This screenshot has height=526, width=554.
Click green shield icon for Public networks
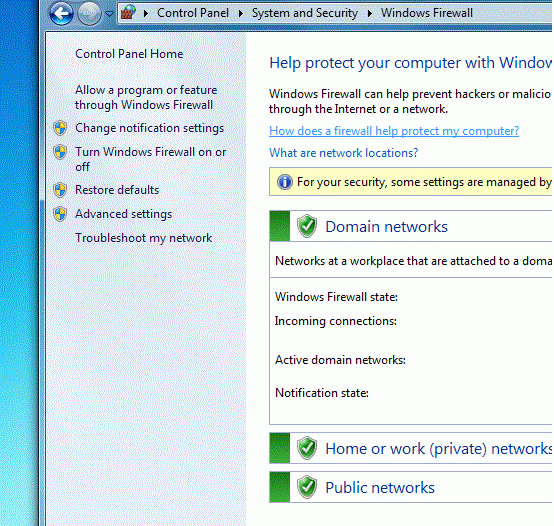click(307, 487)
